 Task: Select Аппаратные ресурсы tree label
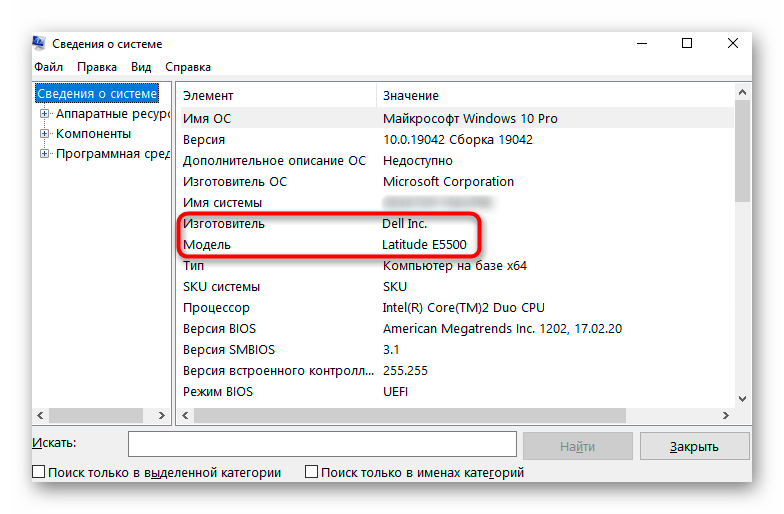(x=113, y=114)
